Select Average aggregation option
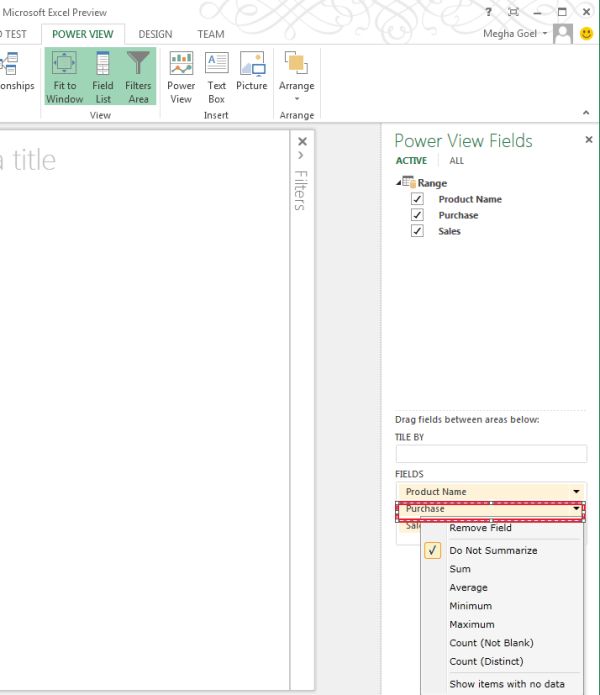The width and height of the screenshot is (600, 695). click(x=468, y=588)
